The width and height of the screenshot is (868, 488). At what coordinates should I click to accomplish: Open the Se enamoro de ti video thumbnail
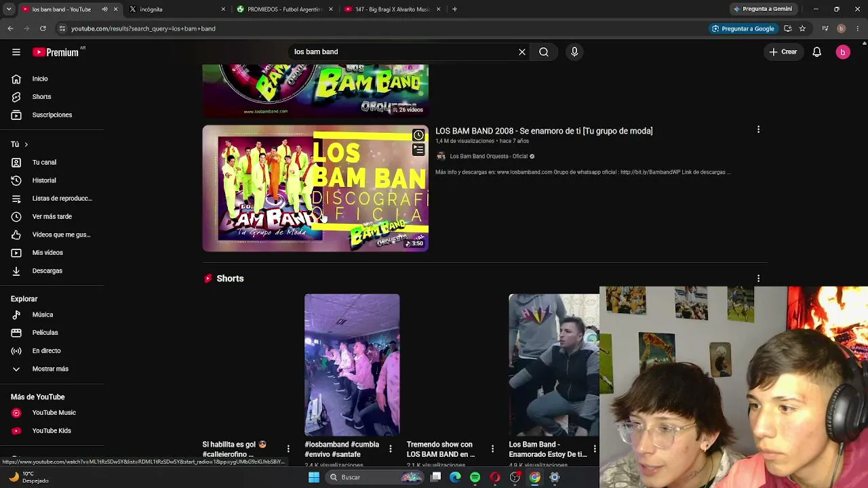[x=315, y=188]
